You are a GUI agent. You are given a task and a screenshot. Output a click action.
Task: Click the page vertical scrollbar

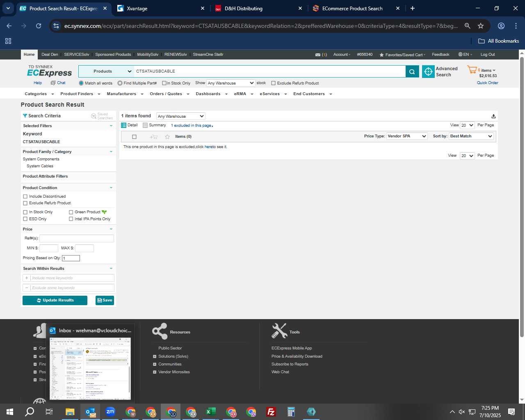pos(522,197)
